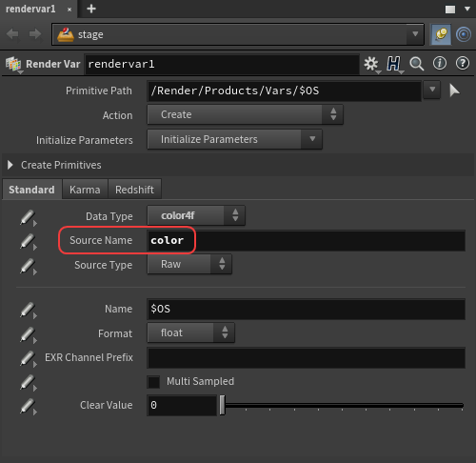Open Houdini presets H icon menu
Image resolution: width=476 pixels, height=463 pixels.
[x=393, y=64]
